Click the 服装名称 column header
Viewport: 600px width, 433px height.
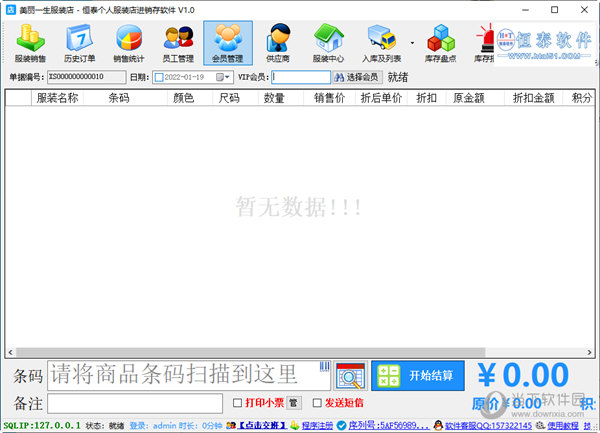click(x=57, y=98)
